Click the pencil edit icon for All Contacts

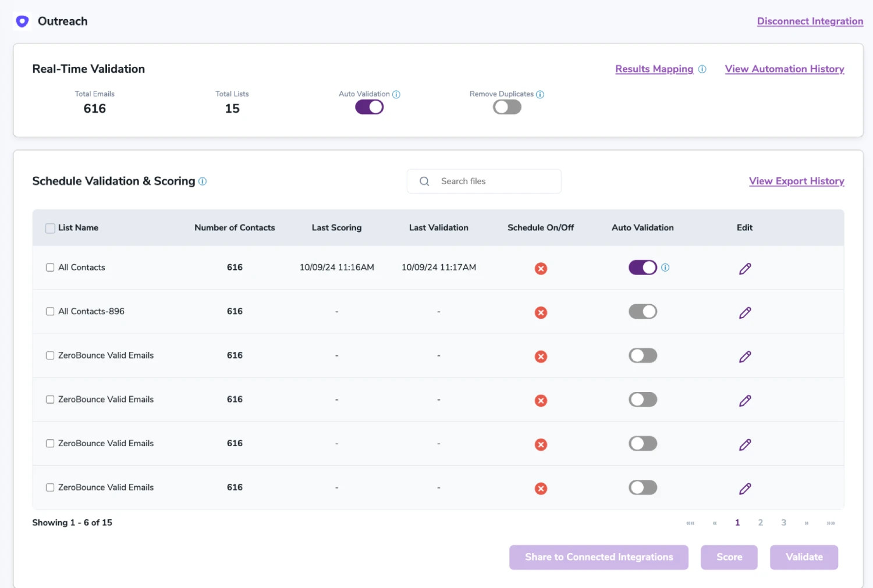coord(745,268)
